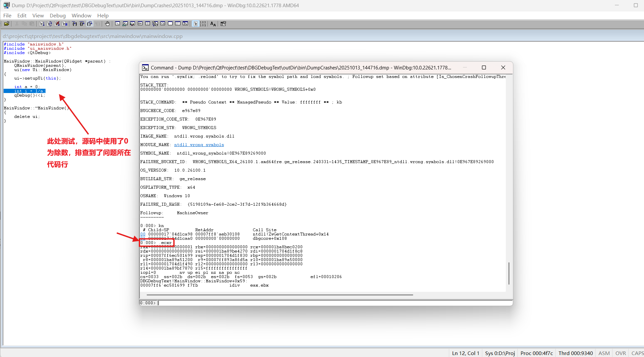Image resolution: width=644 pixels, height=357 pixels.
Task: Click the Go (run) toolbar icon
Action: tap(42, 24)
